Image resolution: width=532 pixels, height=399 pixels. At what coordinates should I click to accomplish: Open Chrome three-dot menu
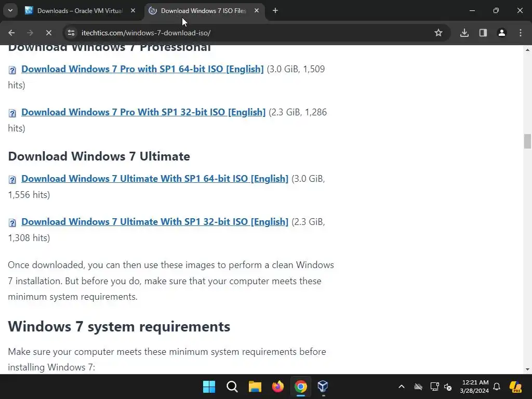tap(521, 33)
